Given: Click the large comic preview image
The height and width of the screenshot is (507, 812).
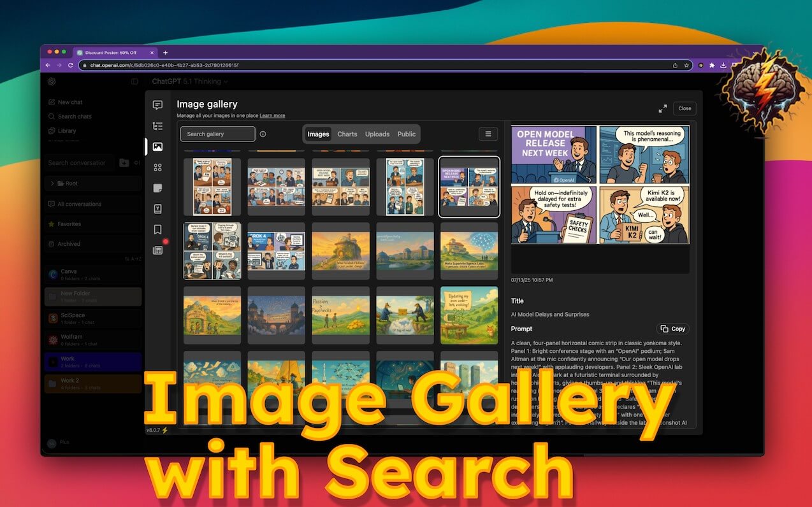Looking at the screenshot, I should pyautogui.click(x=600, y=184).
